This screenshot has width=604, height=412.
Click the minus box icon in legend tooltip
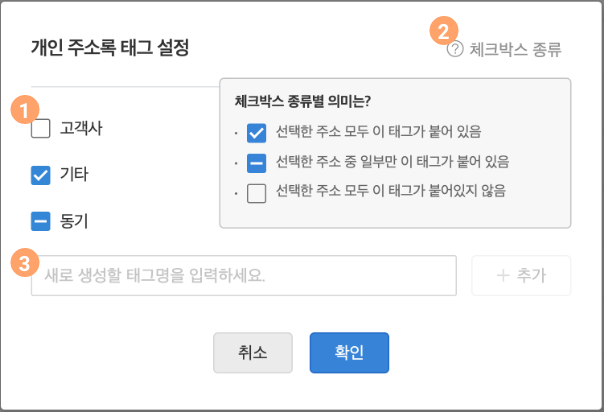(257, 163)
